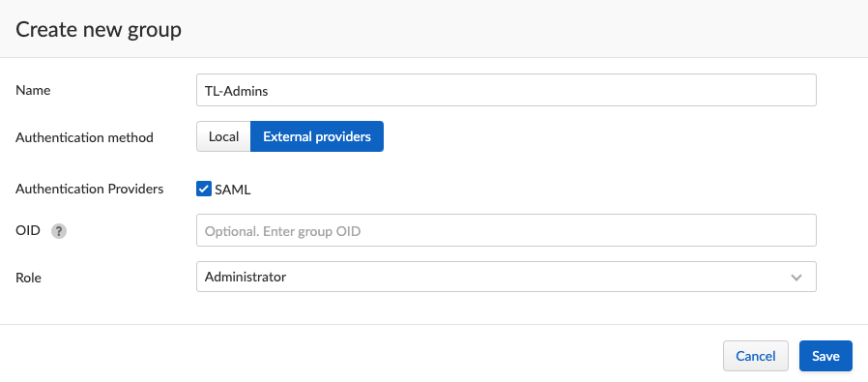868x382 pixels.
Task: Click the Authentication Providers label
Action: [90, 190]
